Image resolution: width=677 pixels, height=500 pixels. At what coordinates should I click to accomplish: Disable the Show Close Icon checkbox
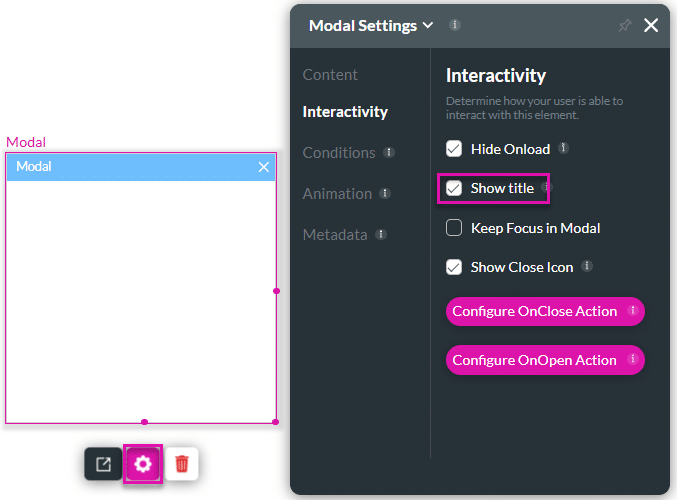(x=454, y=267)
